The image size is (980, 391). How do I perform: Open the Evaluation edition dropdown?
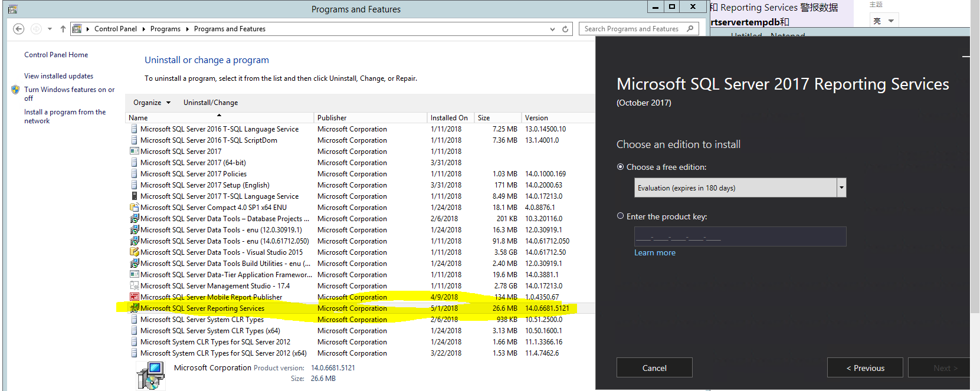coord(841,188)
